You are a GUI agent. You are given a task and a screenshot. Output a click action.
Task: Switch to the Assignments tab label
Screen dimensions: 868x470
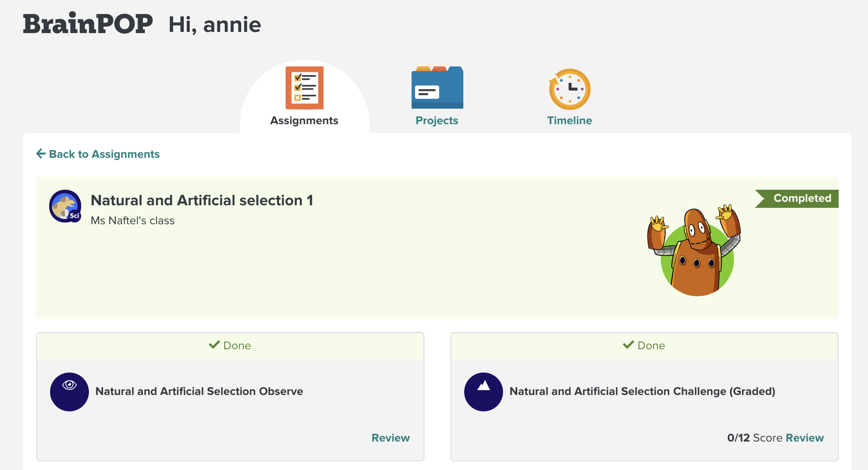click(x=304, y=120)
